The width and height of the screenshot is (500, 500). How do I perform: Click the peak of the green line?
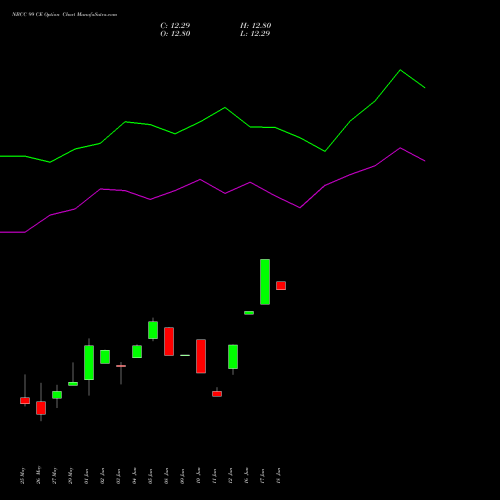click(400, 70)
